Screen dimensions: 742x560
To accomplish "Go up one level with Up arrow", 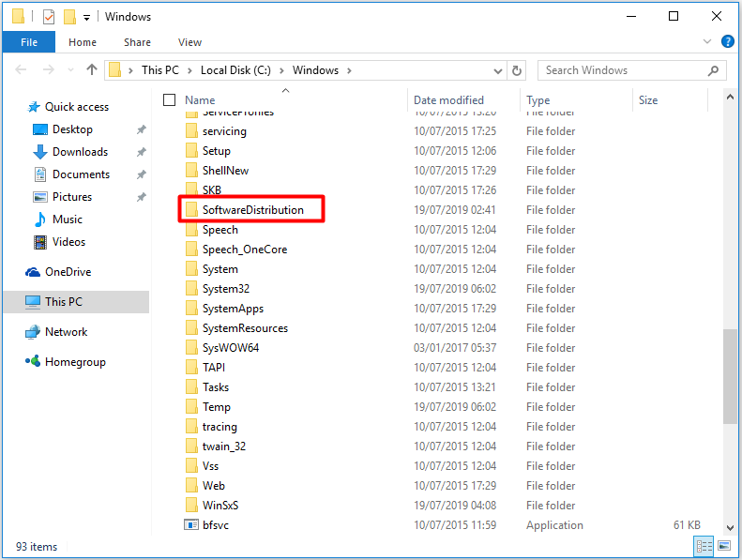I will click(x=92, y=70).
